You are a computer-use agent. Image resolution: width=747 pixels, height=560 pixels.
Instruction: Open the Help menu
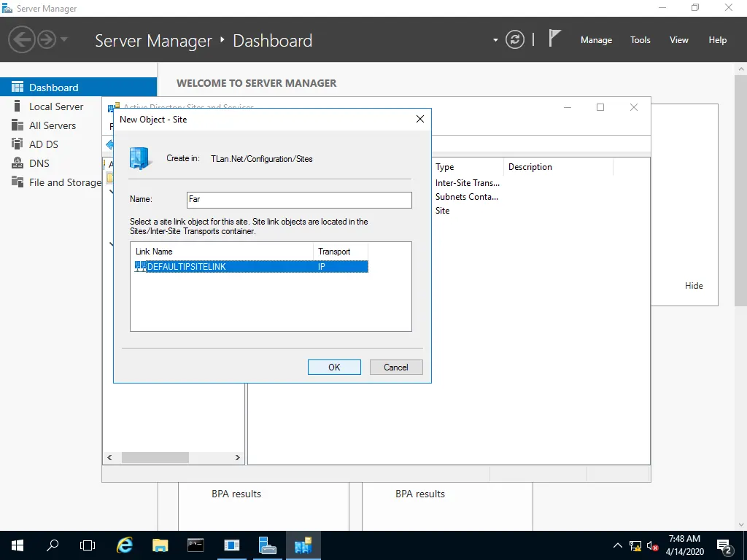coord(718,40)
